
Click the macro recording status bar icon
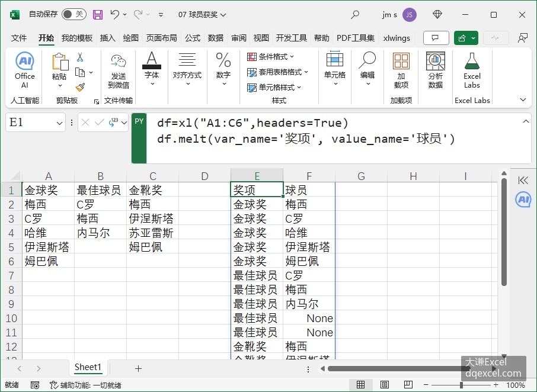[35, 385]
